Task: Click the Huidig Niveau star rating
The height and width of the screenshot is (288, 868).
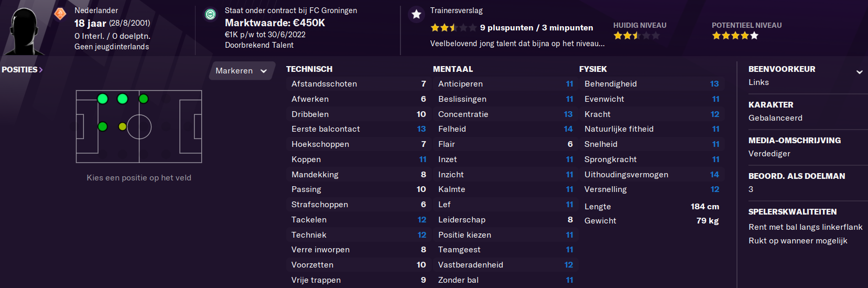Action: point(636,36)
